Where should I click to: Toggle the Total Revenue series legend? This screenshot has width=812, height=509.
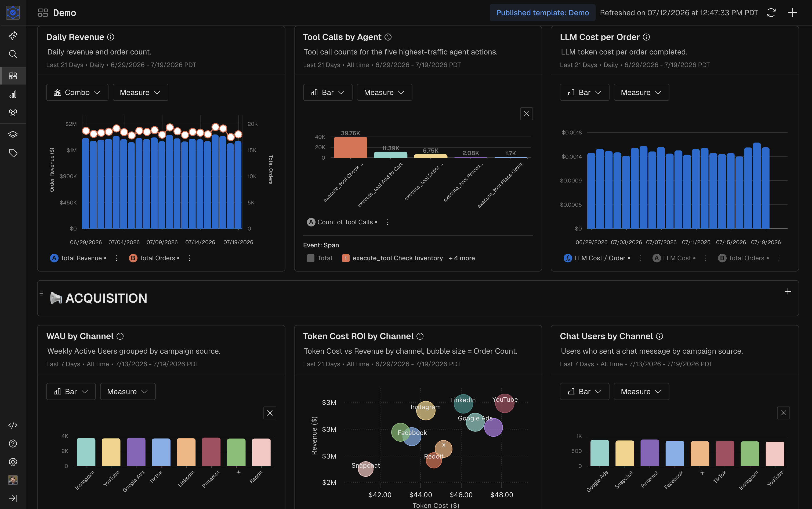78,258
